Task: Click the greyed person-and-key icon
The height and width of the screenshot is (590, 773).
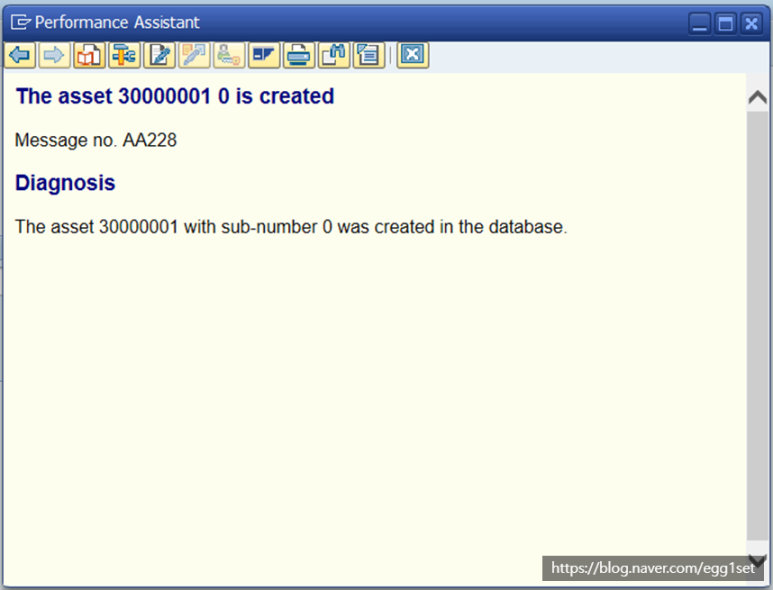Action: click(229, 55)
